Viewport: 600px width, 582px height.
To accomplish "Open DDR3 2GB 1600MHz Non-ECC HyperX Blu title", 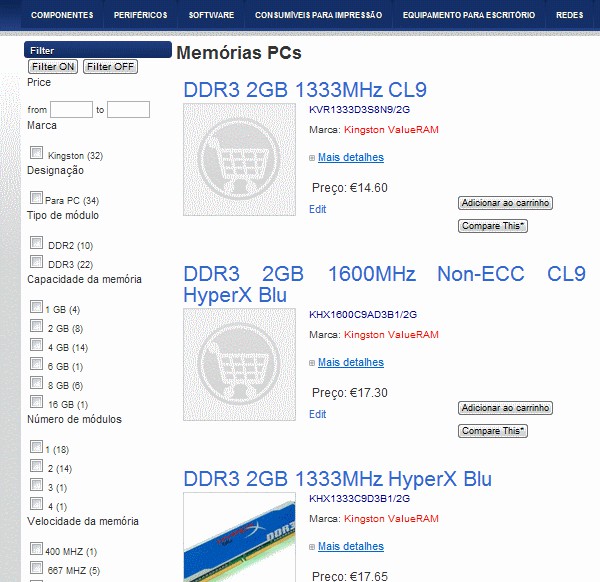I will click(384, 284).
